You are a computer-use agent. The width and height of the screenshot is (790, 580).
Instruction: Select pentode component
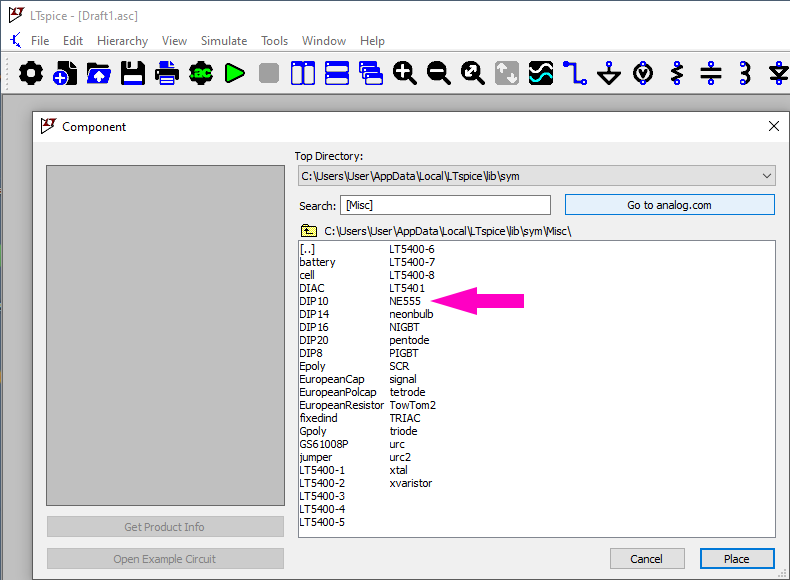coord(409,340)
